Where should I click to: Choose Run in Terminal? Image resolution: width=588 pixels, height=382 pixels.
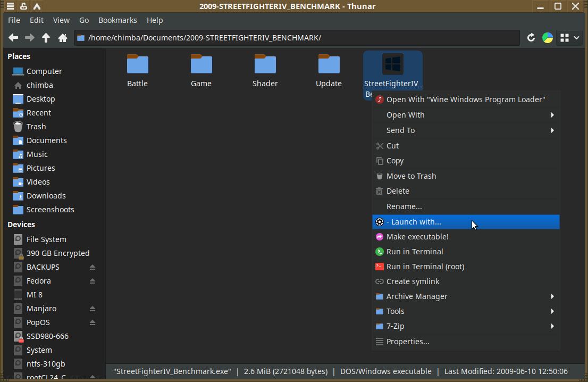point(466,252)
